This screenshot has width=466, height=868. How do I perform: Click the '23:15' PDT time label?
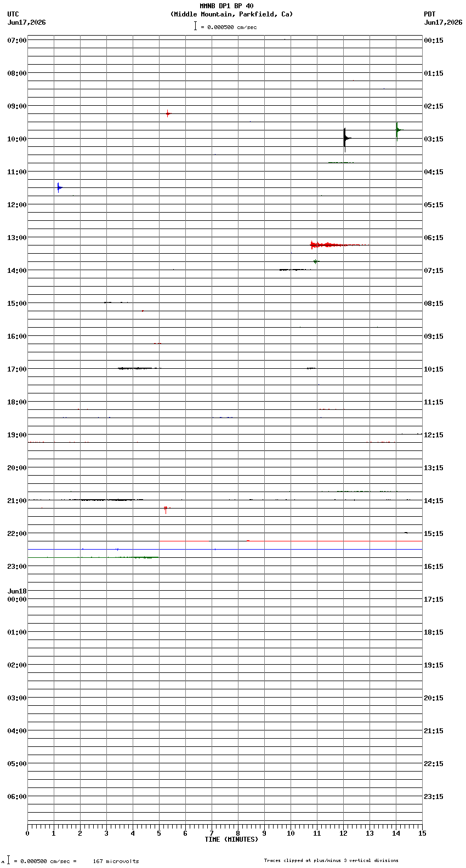(434, 797)
